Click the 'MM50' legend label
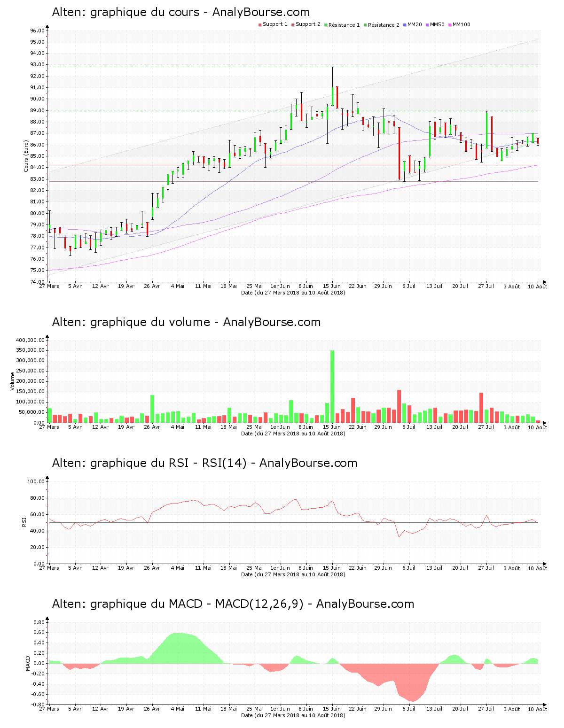The image size is (564, 728). tap(437, 24)
